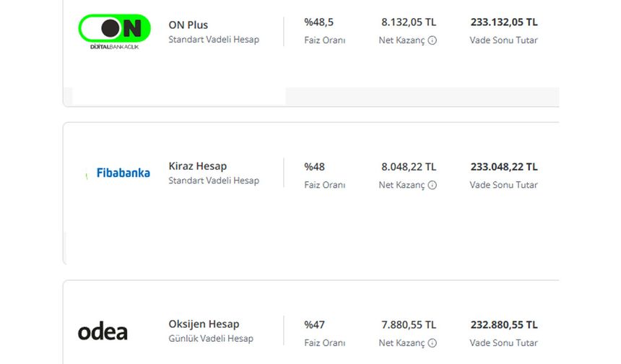This screenshot has width=621, height=364.
Task: Open the Oksijen Hesap account title
Action: click(x=204, y=324)
